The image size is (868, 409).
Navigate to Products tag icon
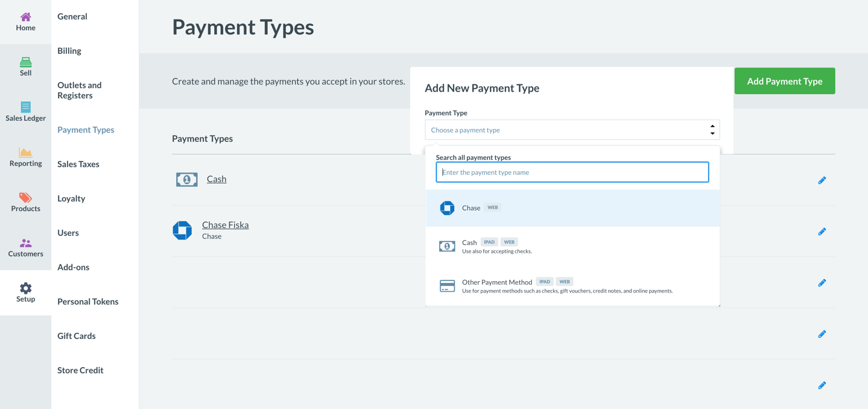point(25,198)
